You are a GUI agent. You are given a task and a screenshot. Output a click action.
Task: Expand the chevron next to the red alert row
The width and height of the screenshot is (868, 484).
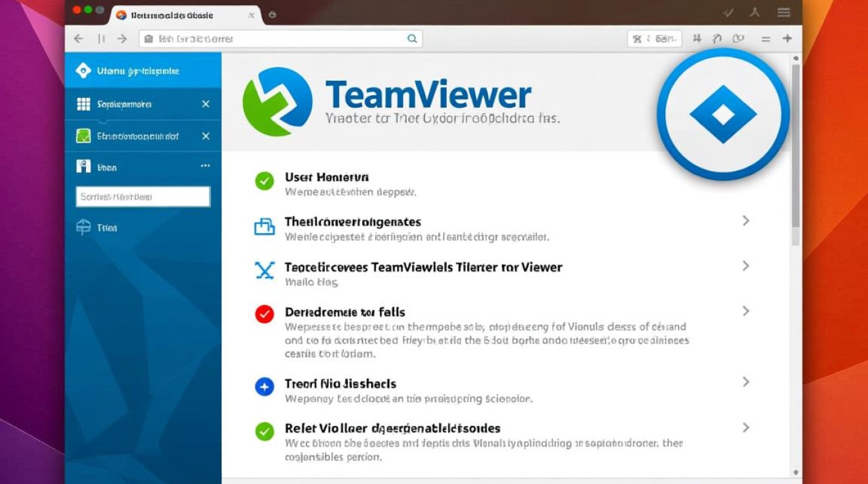point(745,312)
